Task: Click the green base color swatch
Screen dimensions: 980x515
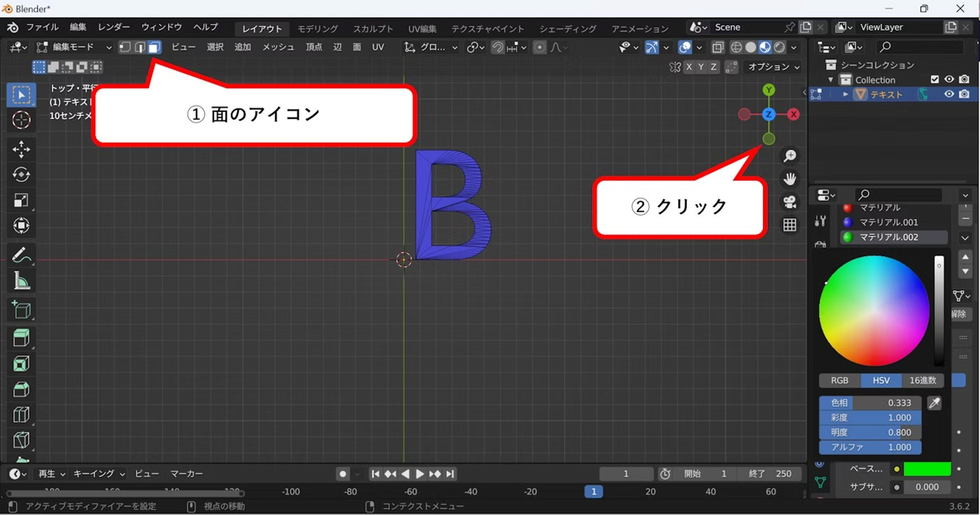Action: [x=927, y=469]
